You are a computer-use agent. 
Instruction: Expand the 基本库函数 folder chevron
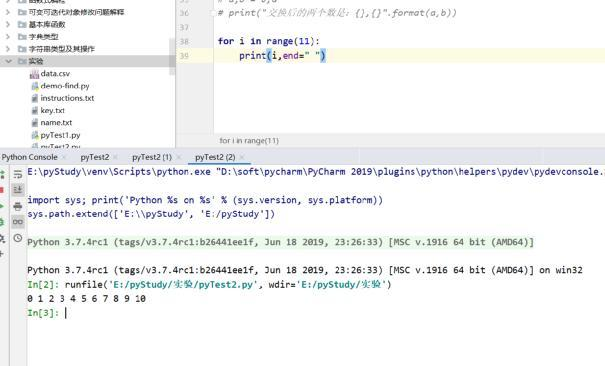point(8,24)
